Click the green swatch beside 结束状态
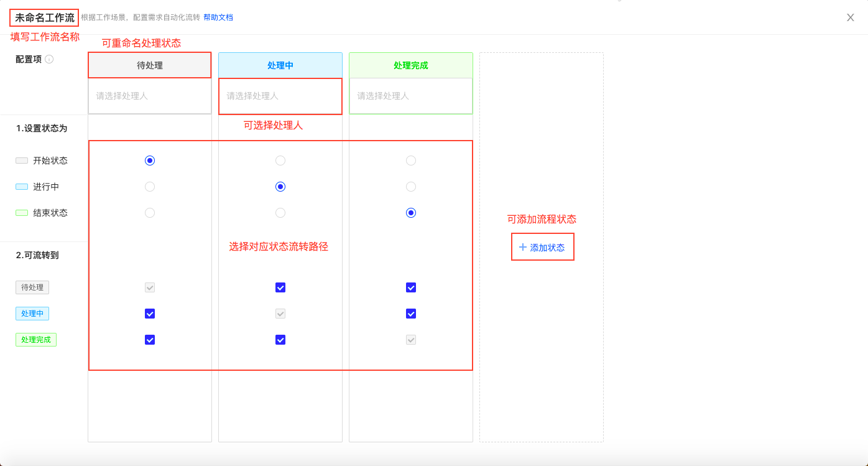 [x=22, y=213]
